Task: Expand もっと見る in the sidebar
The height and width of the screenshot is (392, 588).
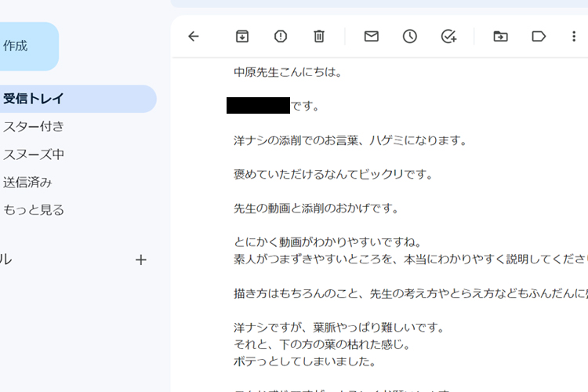Action: click(x=34, y=210)
